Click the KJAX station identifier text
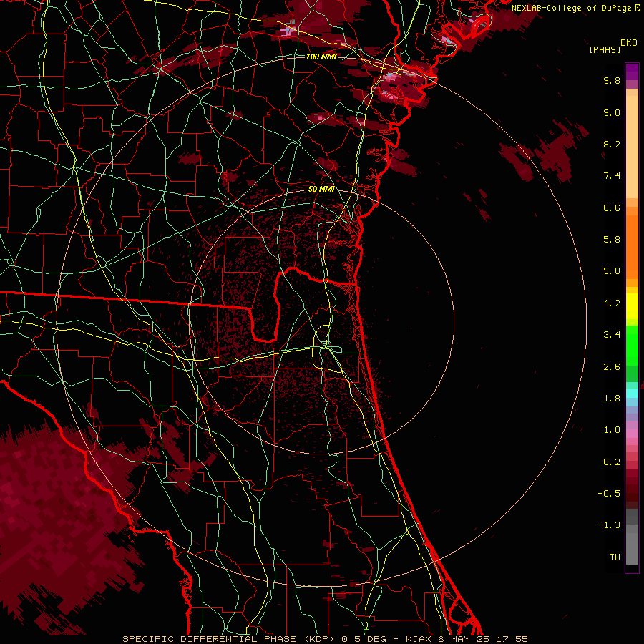644x644 pixels. point(419,639)
